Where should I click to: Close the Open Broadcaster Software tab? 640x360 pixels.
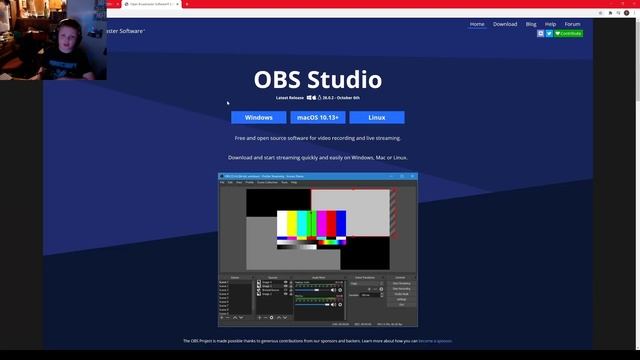178,4
